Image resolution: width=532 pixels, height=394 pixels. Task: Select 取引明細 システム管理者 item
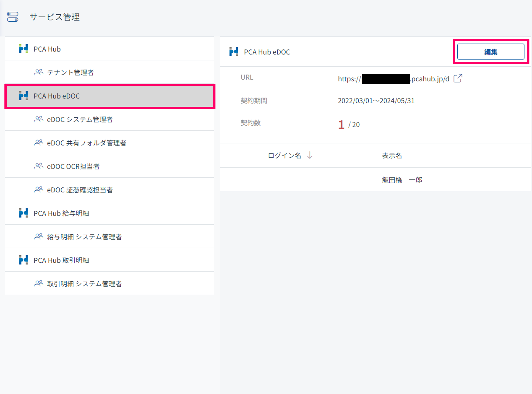pyautogui.click(x=84, y=284)
